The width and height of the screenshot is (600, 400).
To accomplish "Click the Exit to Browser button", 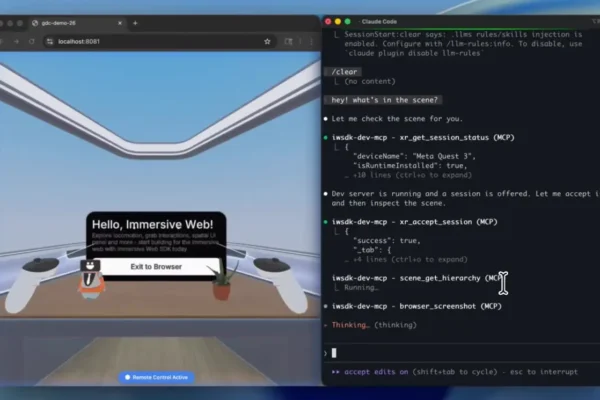I will [x=155, y=267].
